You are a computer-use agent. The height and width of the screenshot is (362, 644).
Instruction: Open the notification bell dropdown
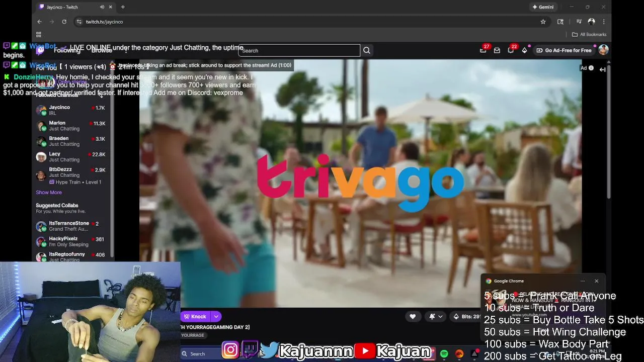(x=436, y=316)
